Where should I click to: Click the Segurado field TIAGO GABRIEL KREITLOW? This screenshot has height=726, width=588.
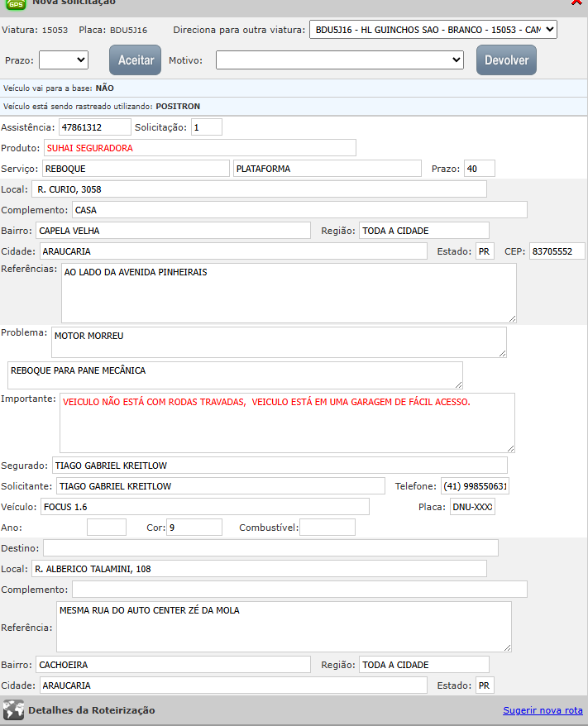280,466
